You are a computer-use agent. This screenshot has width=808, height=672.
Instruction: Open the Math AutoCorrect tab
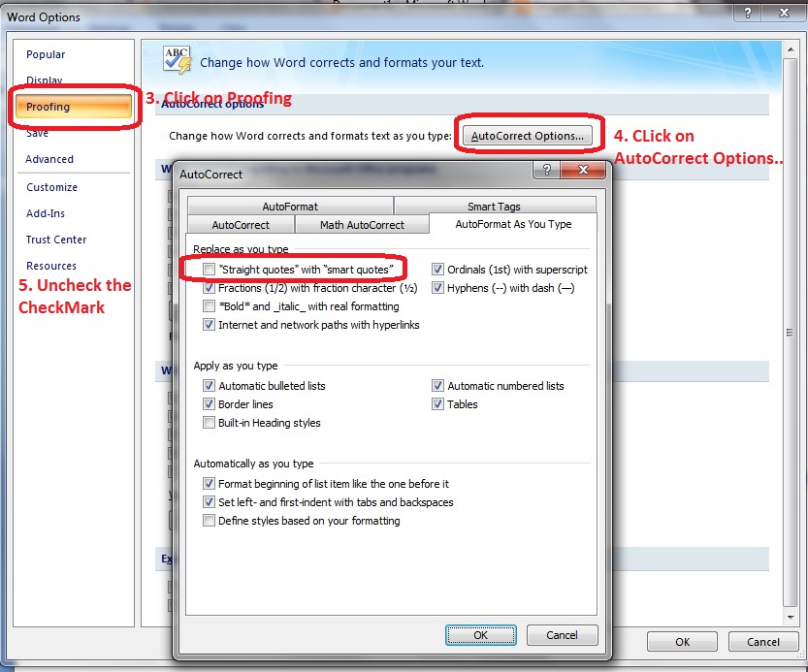[x=362, y=223]
